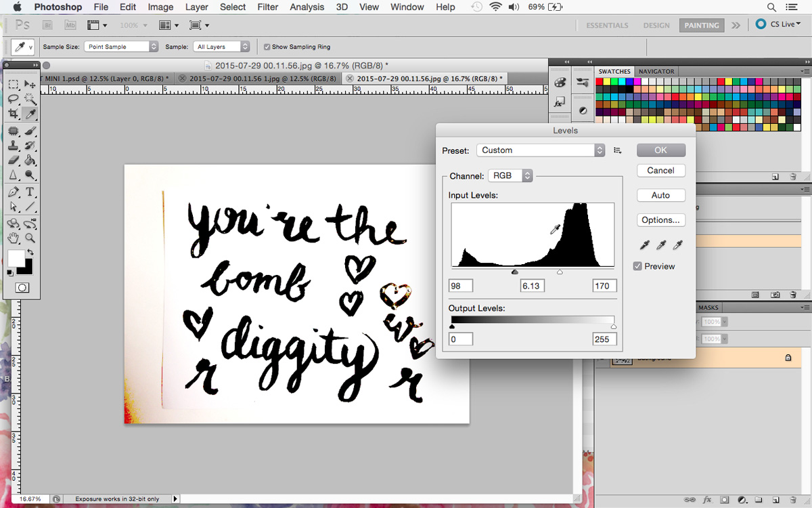This screenshot has width=812, height=508.
Task: Select the Sharpen tool
Action: (13, 175)
